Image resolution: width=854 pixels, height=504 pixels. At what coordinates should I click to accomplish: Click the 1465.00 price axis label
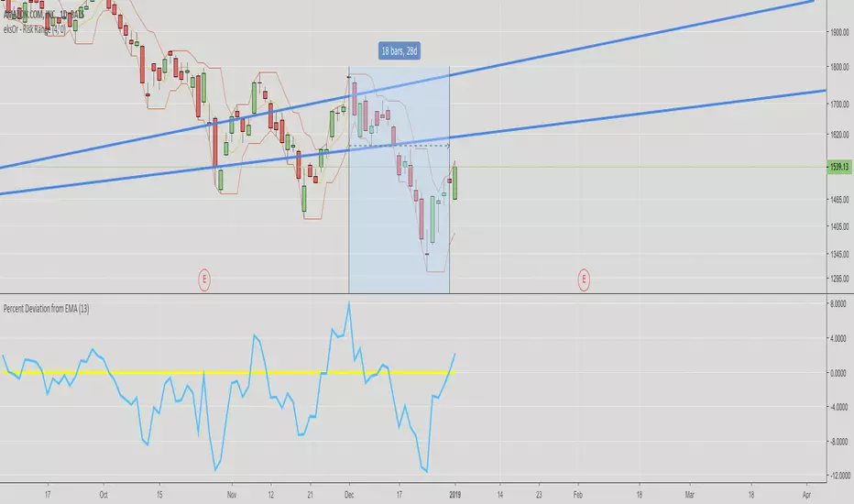(839, 200)
